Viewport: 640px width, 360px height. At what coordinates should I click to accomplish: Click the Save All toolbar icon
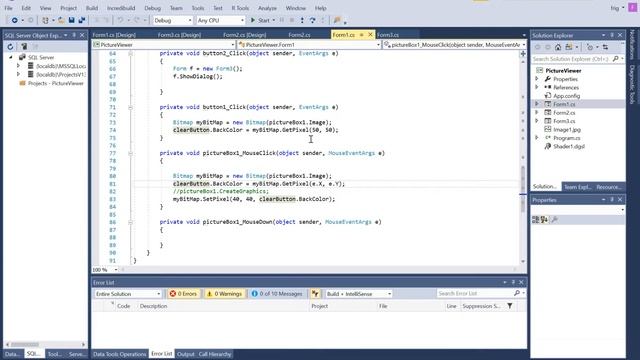pyautogui.click(x=82, y=20)
